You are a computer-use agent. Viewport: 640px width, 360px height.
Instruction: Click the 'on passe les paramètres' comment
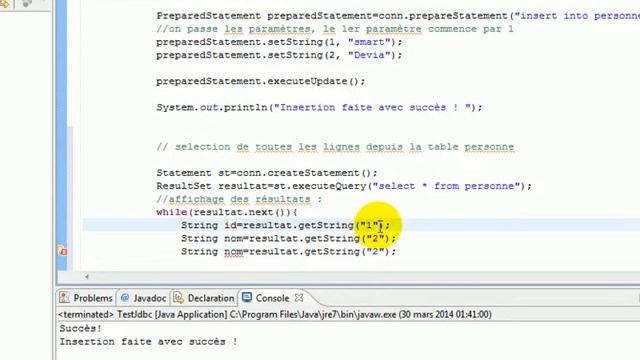(x=335, y=29)
